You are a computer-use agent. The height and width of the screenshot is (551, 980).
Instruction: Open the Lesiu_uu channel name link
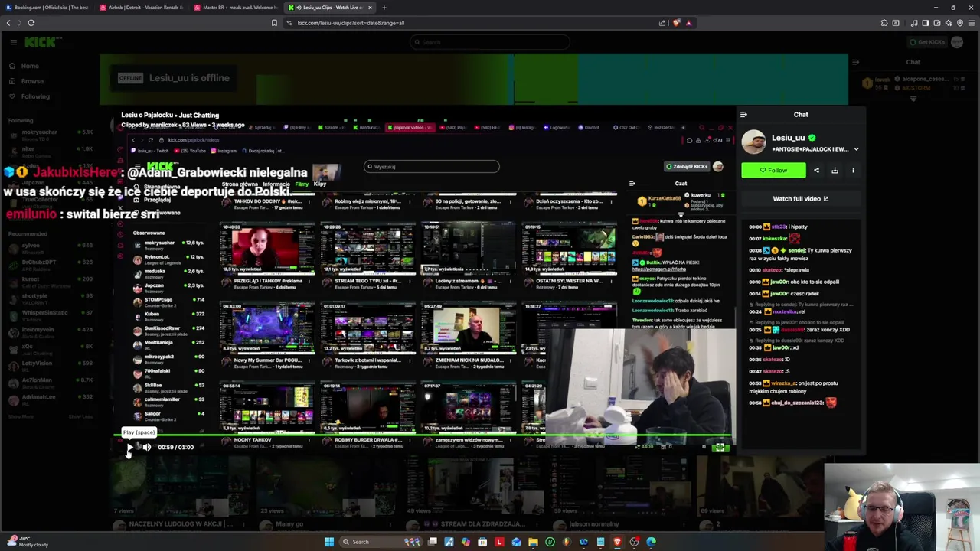click(x=789, y=138)
